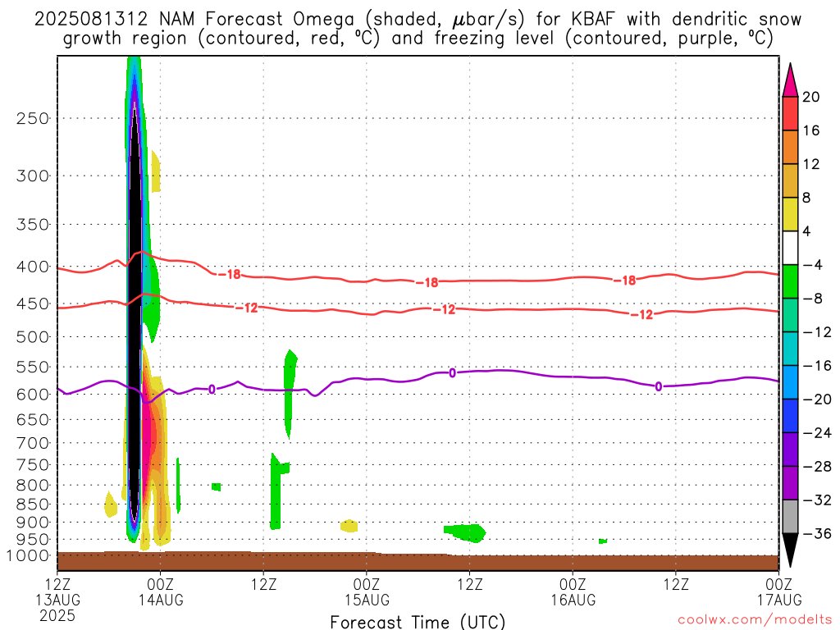Click the 12Z 13AUG 2025 time label
Screen dimensions: 840x630
58,600
